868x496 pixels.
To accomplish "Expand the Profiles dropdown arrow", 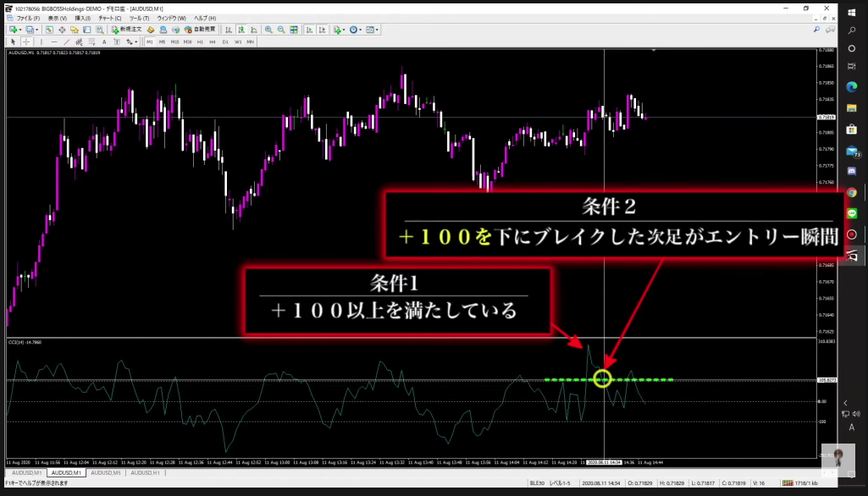I will [x=37, y=30].
